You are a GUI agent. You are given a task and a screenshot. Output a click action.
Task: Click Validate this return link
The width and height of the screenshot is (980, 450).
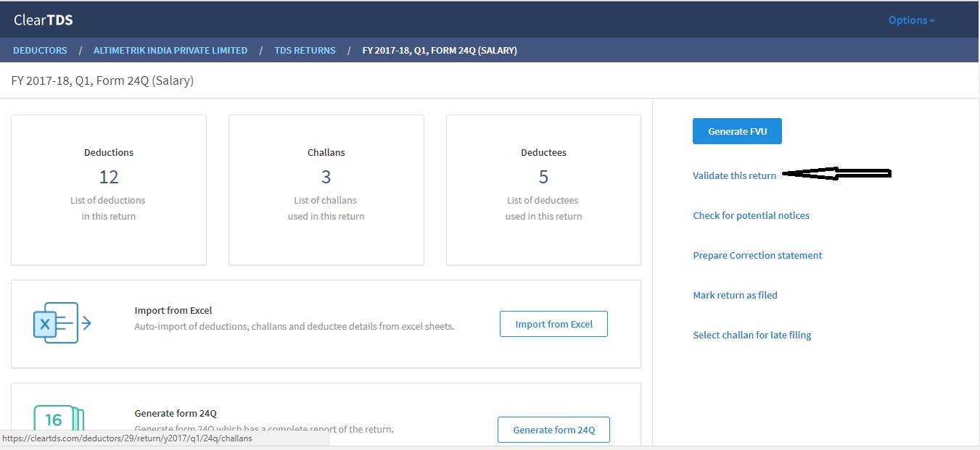tap(734, 175)
